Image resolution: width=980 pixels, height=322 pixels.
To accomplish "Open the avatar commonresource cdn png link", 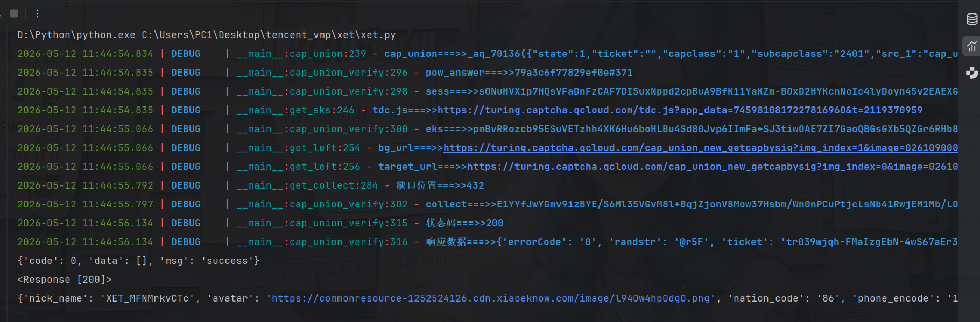I will (491, 298).
